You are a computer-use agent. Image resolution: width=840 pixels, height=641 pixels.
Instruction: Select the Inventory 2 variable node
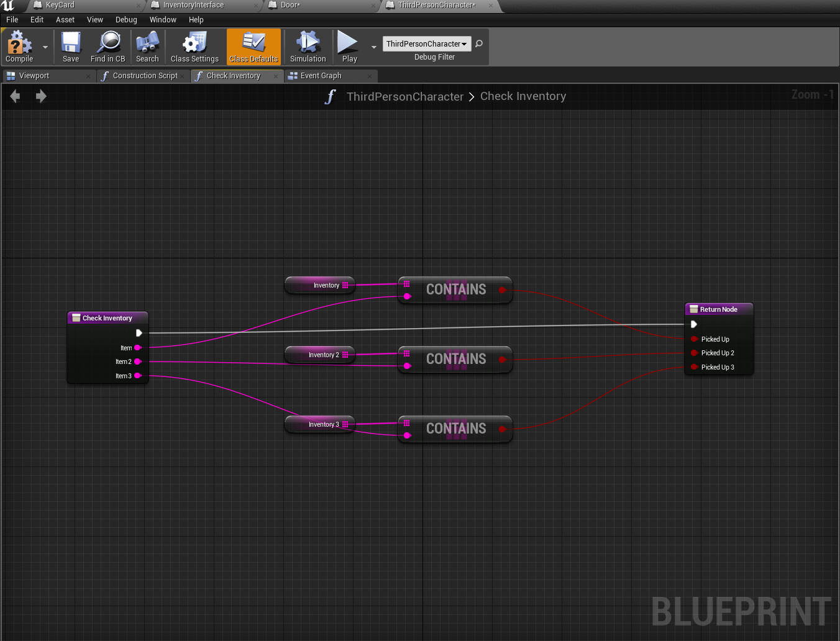320,355
